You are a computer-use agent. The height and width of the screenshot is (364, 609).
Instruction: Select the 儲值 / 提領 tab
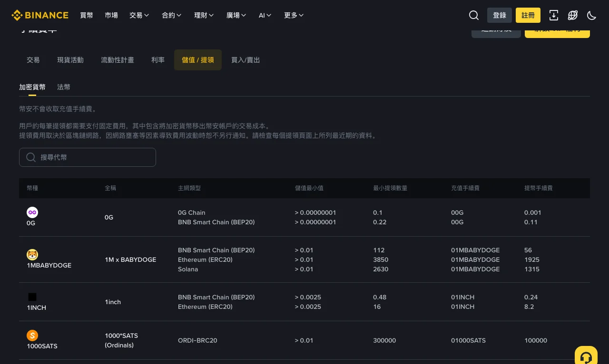pos(198,60)
